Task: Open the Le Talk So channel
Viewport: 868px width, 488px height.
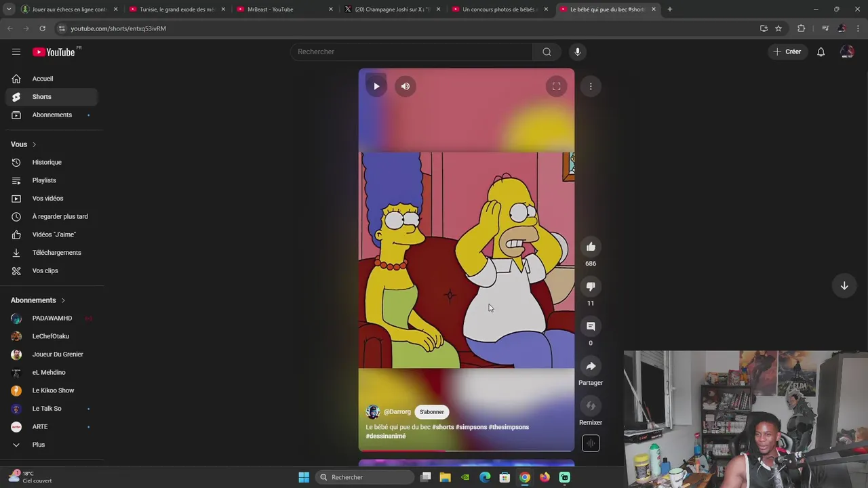Action: [x=52, y=408]
